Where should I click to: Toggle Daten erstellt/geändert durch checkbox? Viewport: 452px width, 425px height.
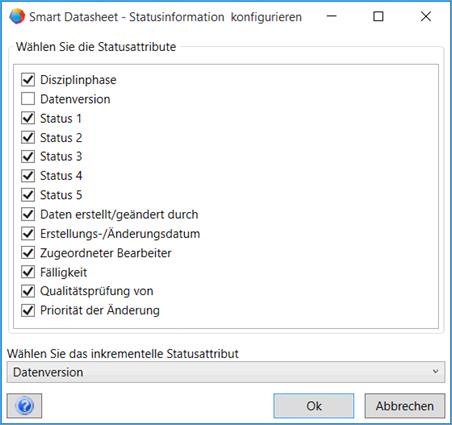pos(28,214)
